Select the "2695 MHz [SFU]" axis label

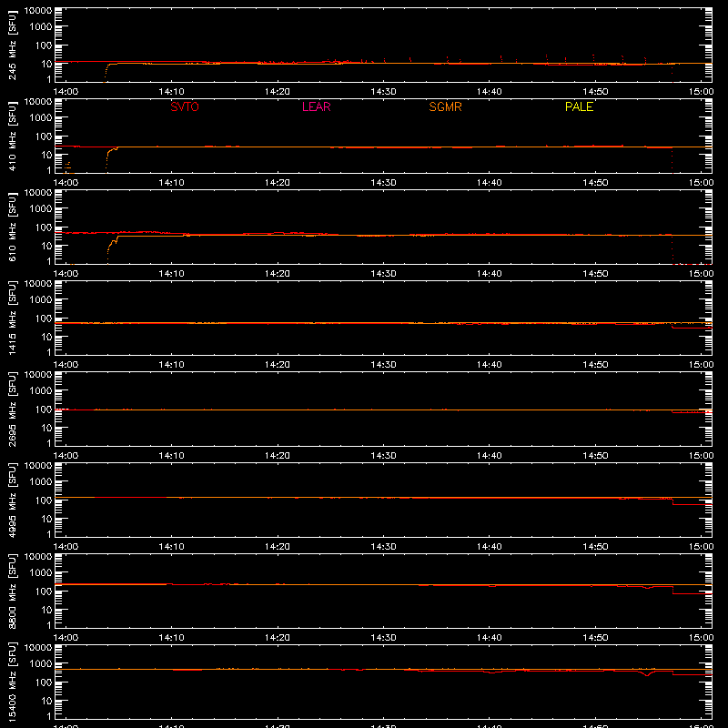(x=13, y=409)
